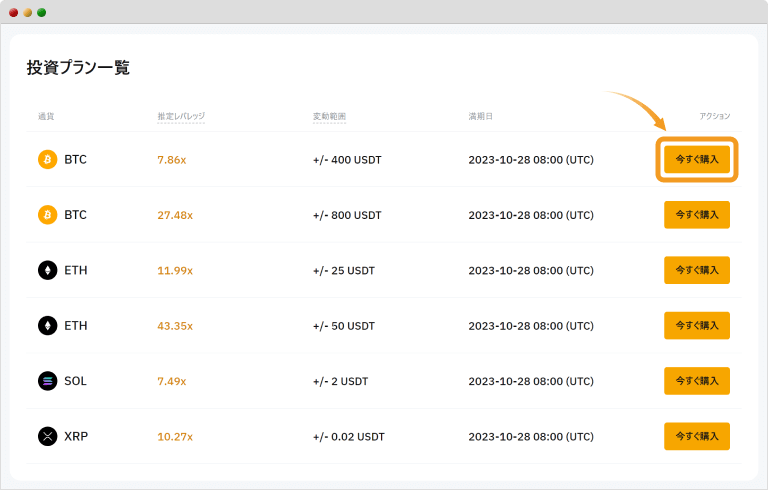Select the 11.99x leverage value
Image resolution: width=768 pixels, height=490 pixels.
click(x=175, y=270)
